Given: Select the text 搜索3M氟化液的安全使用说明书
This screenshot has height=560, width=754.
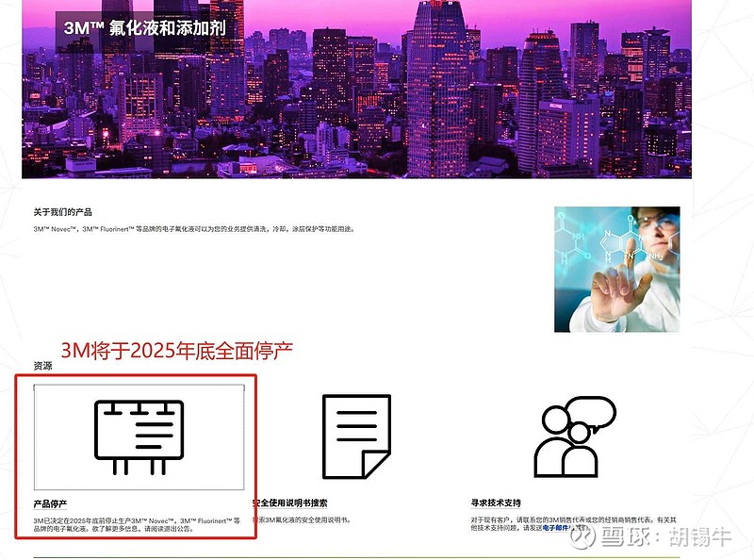Looking at the screenshot, I should pos(303,519).
